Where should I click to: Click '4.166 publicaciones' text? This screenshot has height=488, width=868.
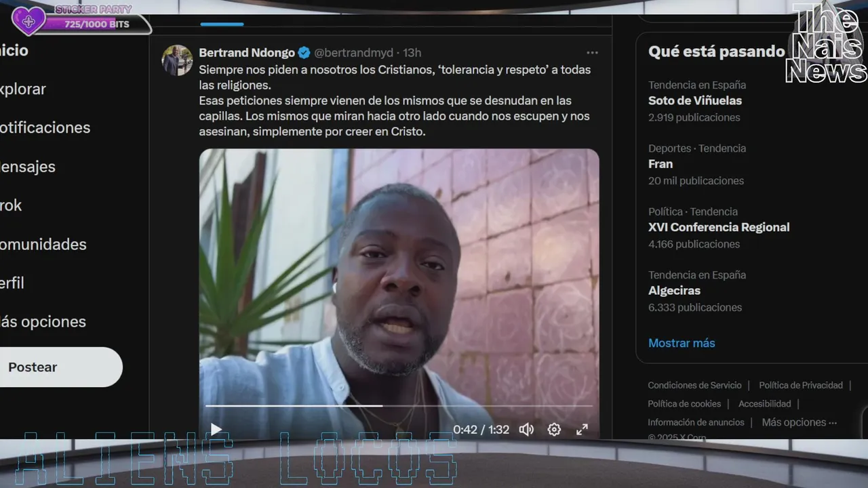694,244
